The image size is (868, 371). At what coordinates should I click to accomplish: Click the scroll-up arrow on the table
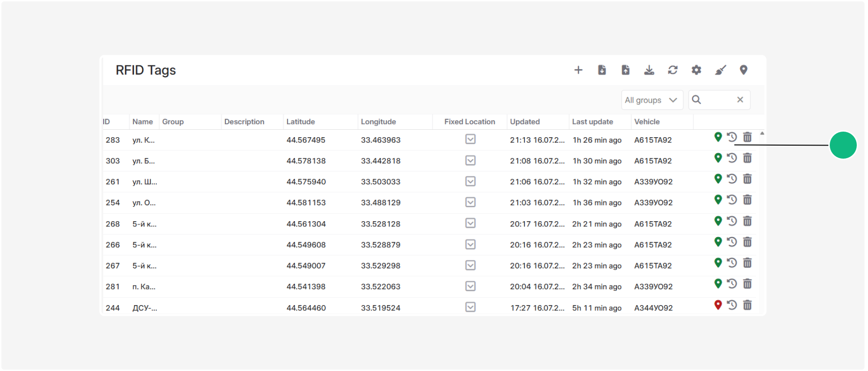(x=762, y=133)
